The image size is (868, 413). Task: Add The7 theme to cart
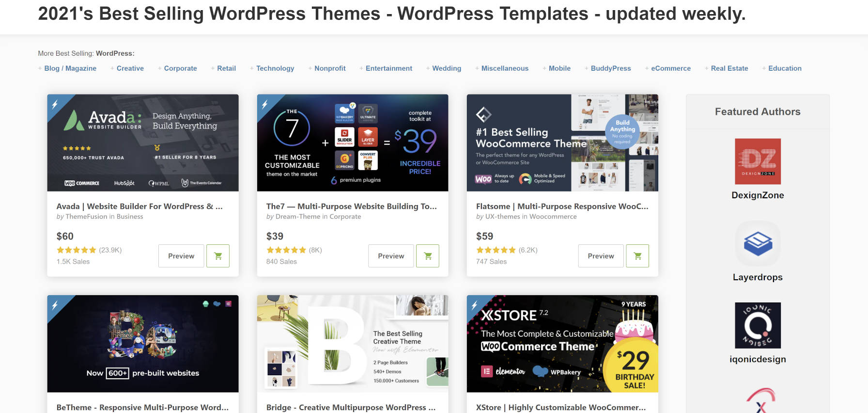point(428,256)
